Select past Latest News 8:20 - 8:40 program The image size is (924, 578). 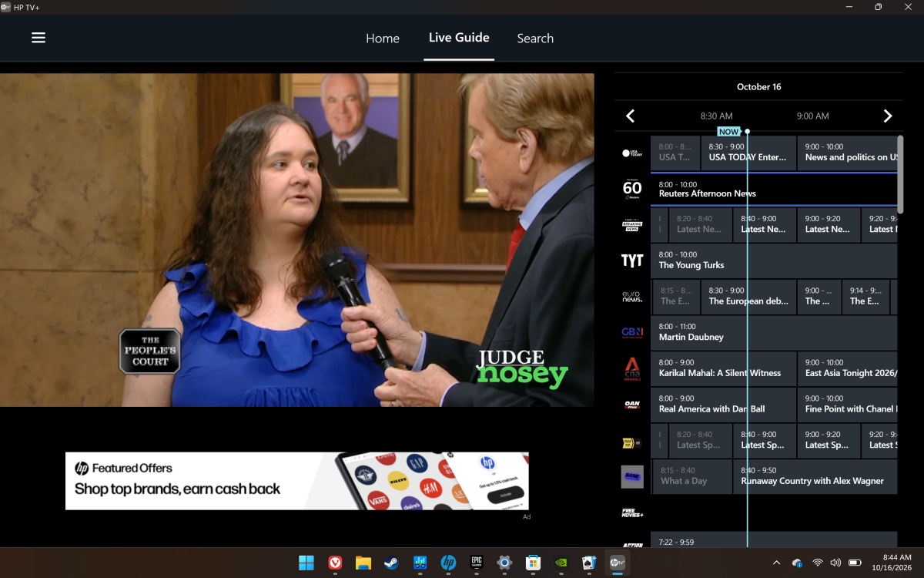pyautogui.click(x=700, y=224)
